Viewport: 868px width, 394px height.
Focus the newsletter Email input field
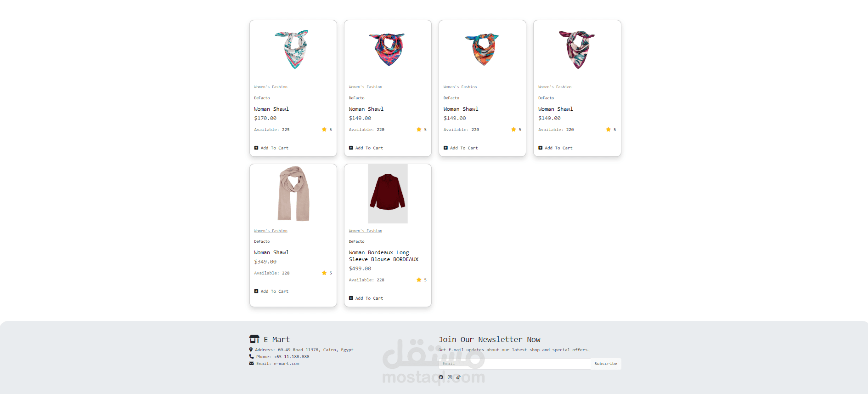click(515, 364)
